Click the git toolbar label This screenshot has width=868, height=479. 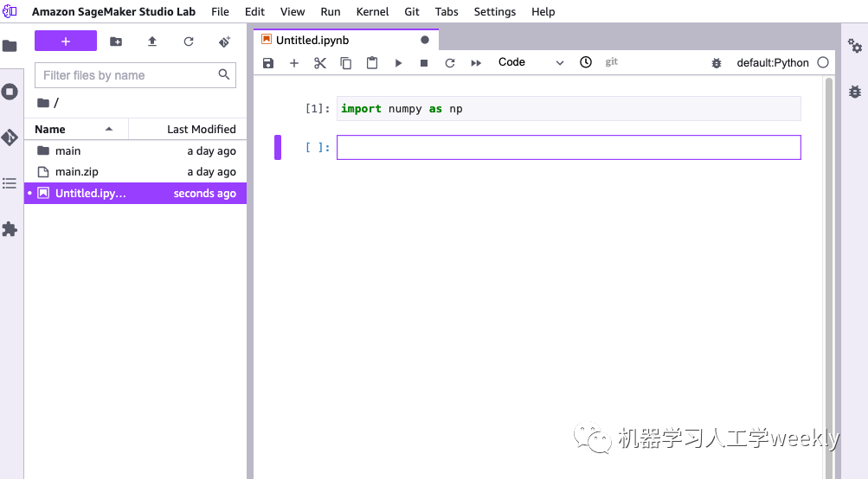tap(611, 62)
